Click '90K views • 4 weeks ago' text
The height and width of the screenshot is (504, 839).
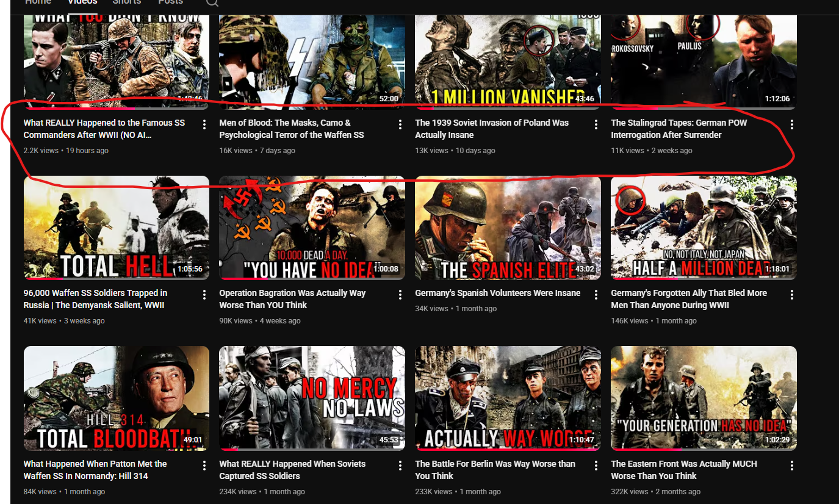pos(260,321)
